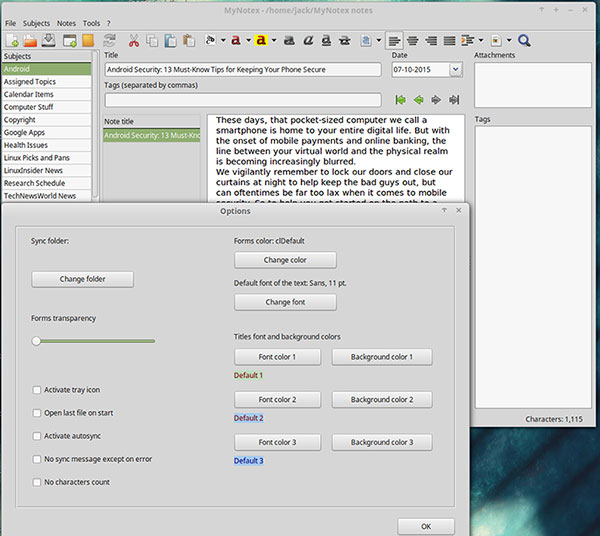This screenshot has height=536, width=600.
Task: Toggle bold text formatting icon
Action: tap(289, 40)
